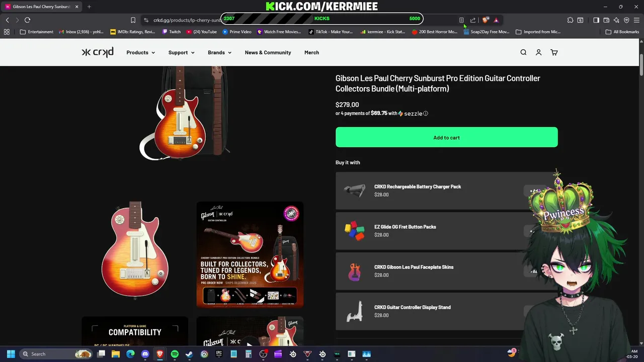
Task: Expand the Brands dropdown menu
Action: click(x=219, y=52)
